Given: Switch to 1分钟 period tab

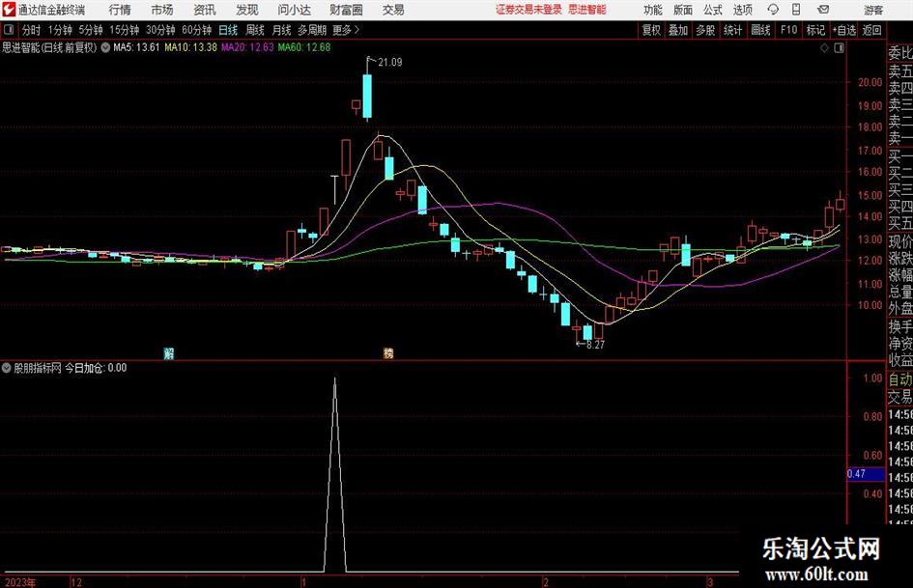Looking at the screenshot, I should coord(60,30).
